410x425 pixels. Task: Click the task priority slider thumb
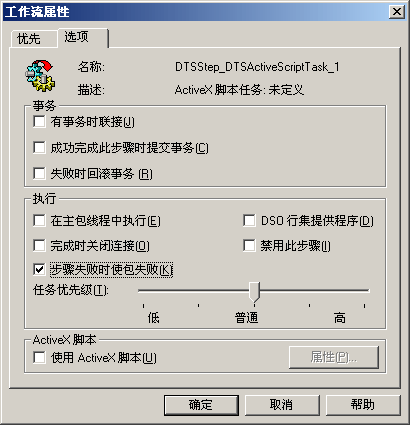click(254, 292)
